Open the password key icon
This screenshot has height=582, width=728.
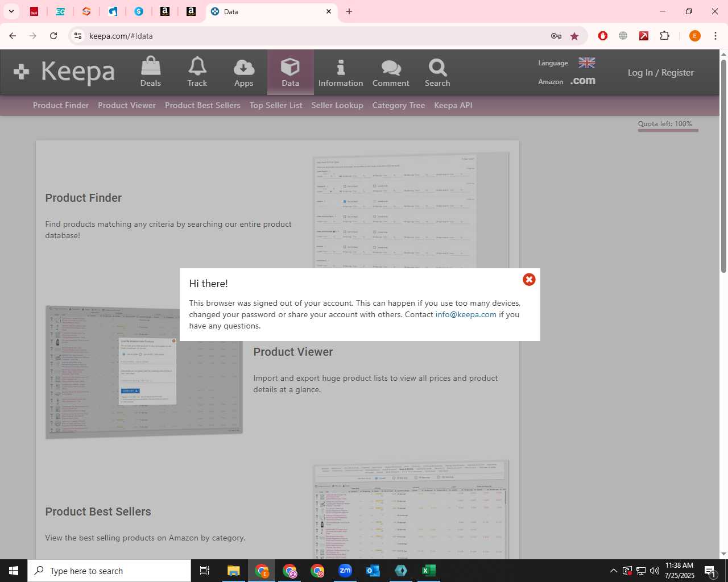tap(556, 36)
